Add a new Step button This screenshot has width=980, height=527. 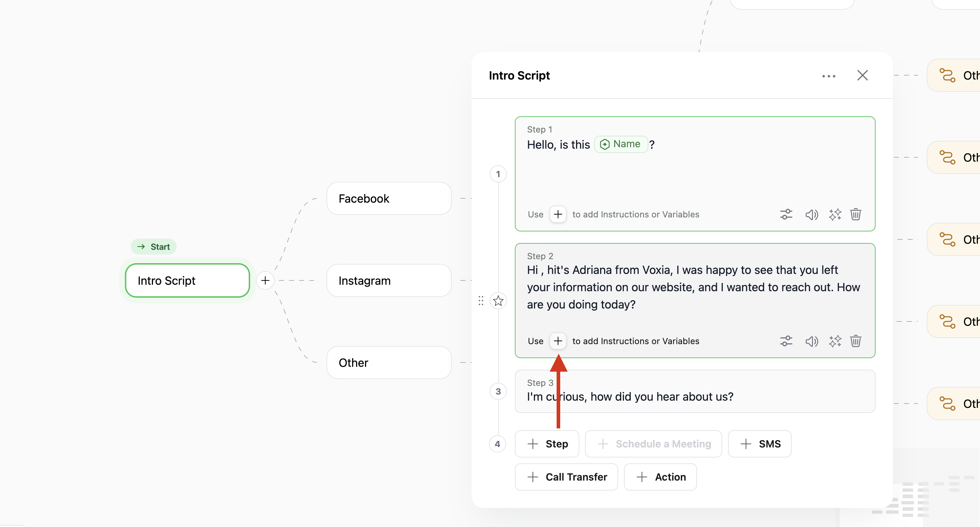click(547, 444)
